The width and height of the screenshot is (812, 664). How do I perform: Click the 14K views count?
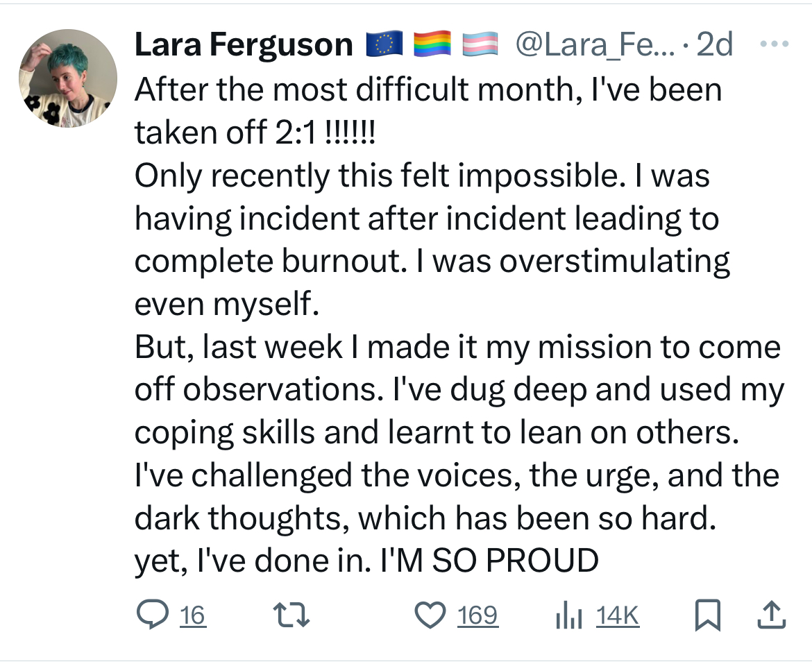click(x=617, y=615)
